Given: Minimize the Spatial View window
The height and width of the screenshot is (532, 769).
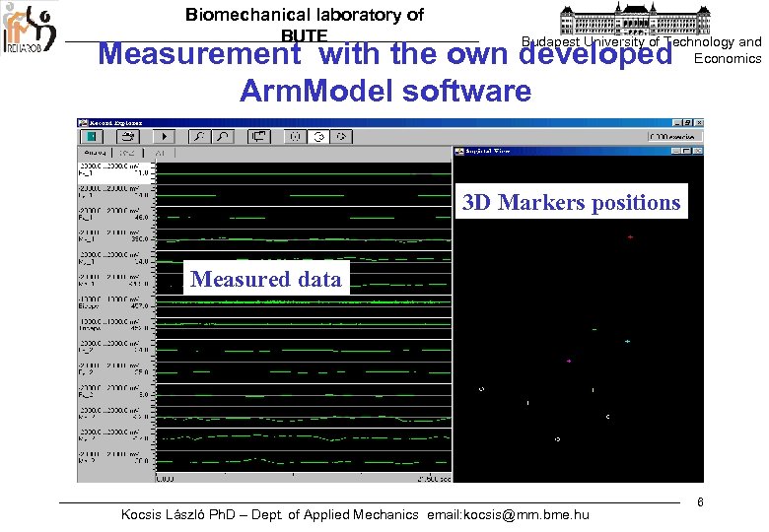Looking at the screenshot, I should click(x=675, y=151).
